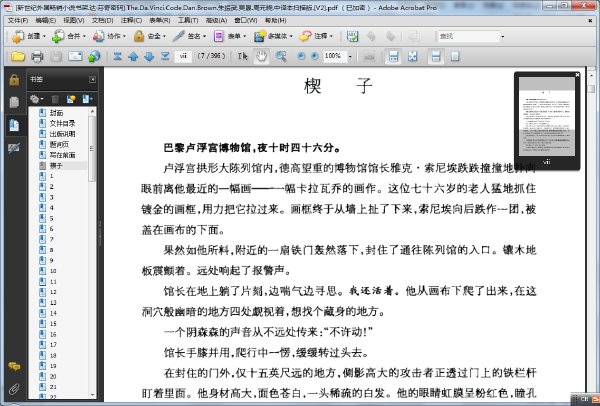
Task: Select the 出版说明 bookmark
Action: (62, 134)
